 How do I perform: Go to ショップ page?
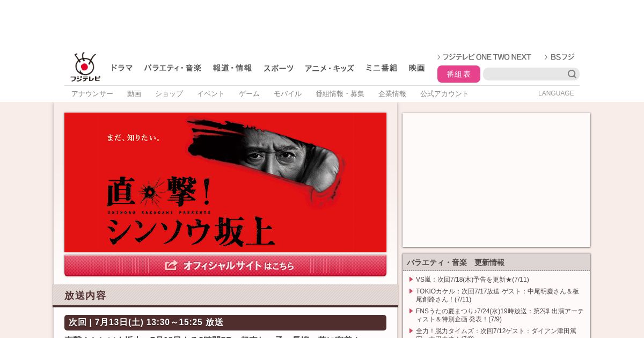coord(169,94)
